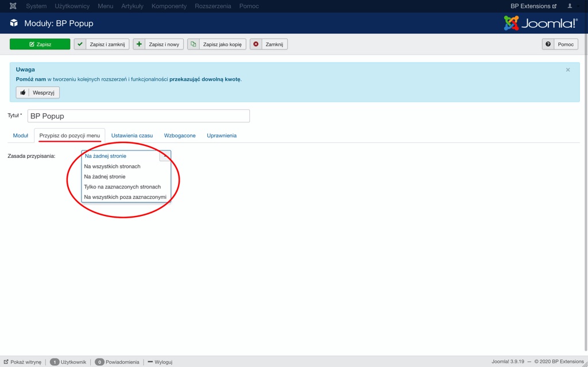Switch to the Ustawienia czasu tab

[132, 136]
